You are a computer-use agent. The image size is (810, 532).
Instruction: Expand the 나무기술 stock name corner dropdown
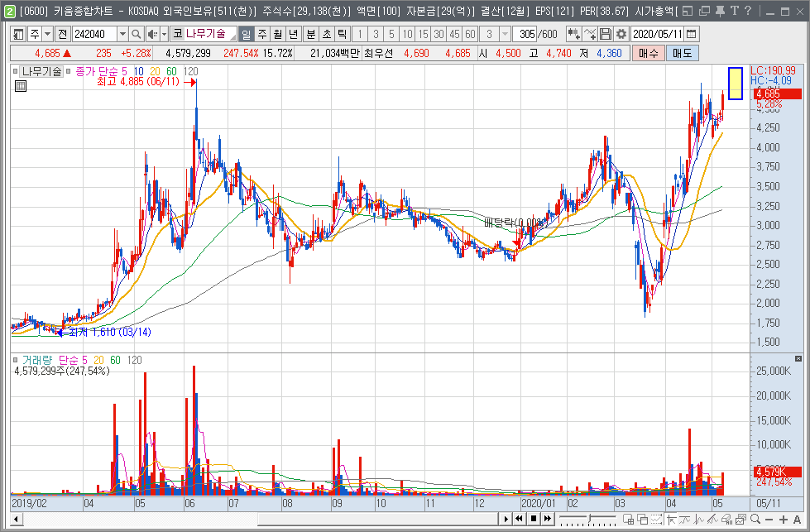coord(233,37)
